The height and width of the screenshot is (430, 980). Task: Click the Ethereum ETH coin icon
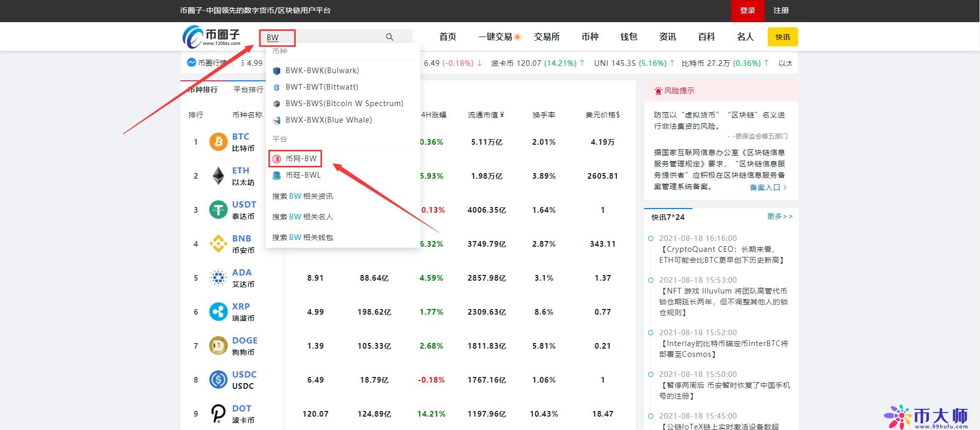(218, 176)
